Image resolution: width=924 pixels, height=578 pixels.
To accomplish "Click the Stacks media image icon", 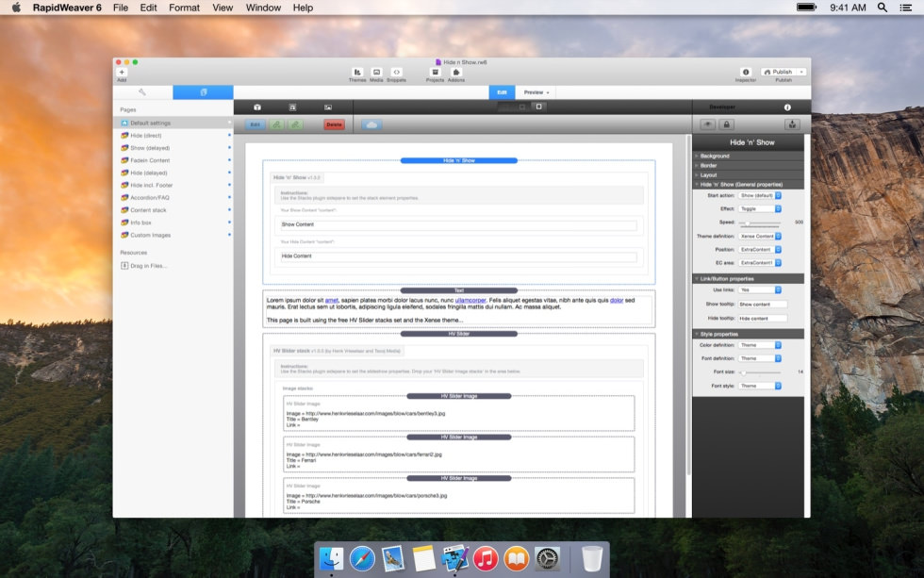I will point(328,107).
